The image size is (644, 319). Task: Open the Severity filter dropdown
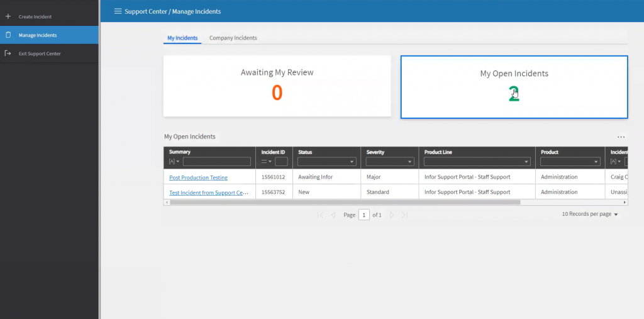(389, 162)
